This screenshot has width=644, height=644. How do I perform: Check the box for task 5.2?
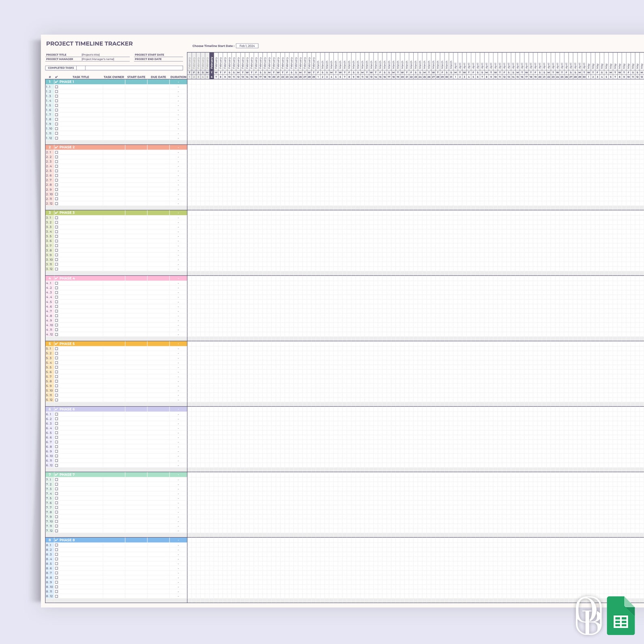click(56, 353)
